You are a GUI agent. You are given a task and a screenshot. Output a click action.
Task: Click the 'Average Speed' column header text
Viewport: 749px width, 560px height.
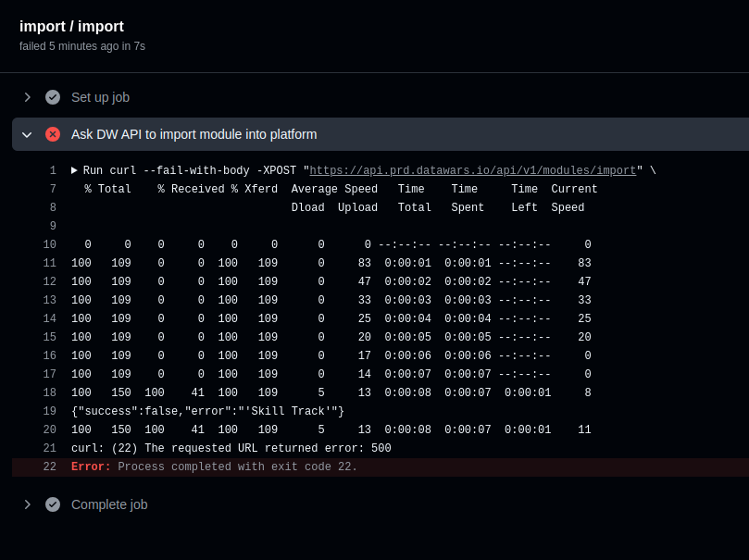coord(334,189)
